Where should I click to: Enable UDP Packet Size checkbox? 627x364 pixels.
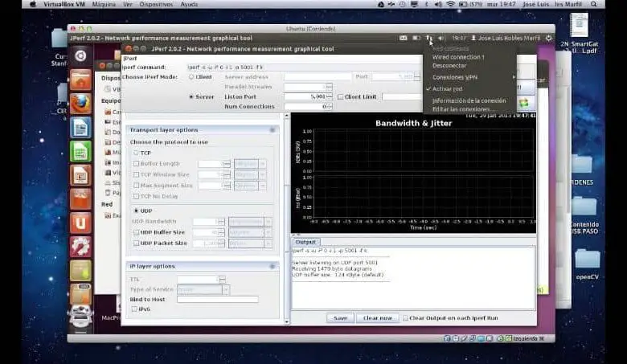136,243
